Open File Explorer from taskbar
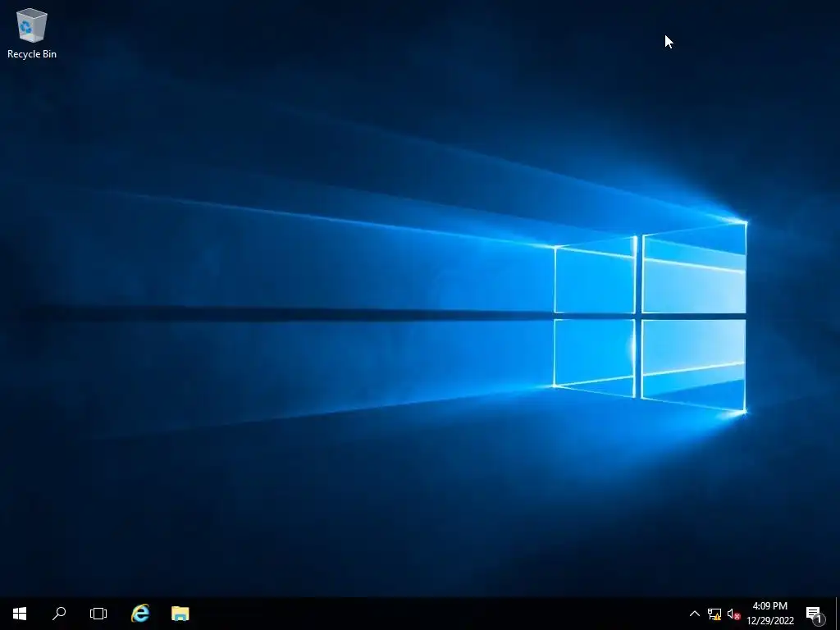The image size is (840, 630). 180,614
